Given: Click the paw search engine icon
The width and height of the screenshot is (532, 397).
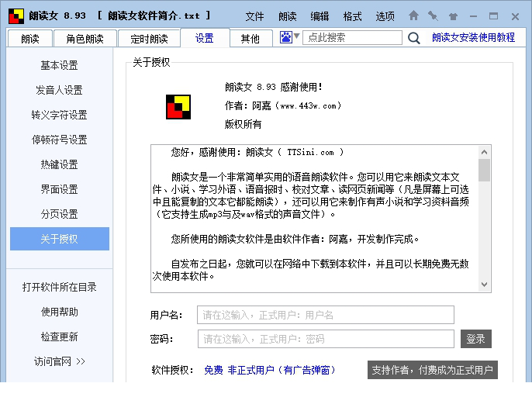Looking at the screenshot, I should [285, 37].
